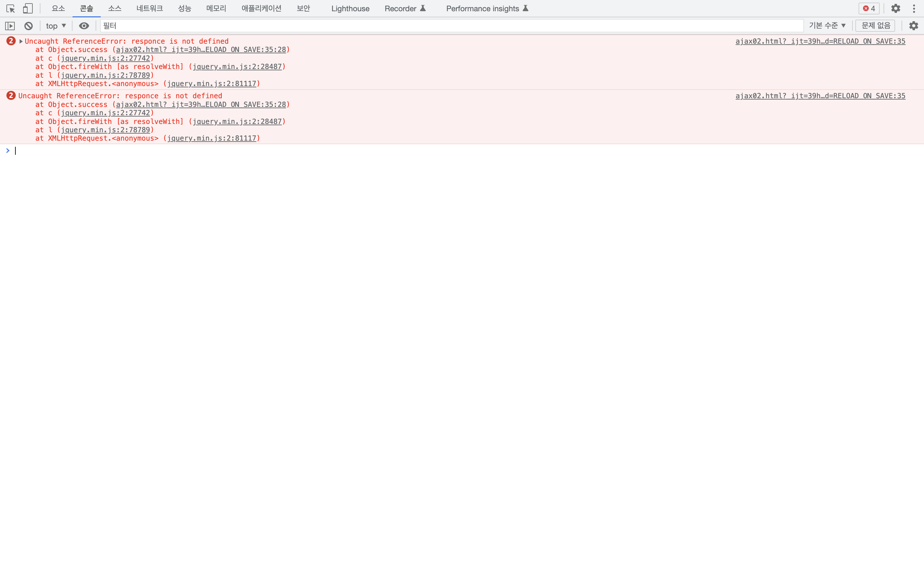Switch to the 애플리케이션 tab
The width and height of the screenshot is (924, 578).
pyautogui.click(x=261, y=8)
